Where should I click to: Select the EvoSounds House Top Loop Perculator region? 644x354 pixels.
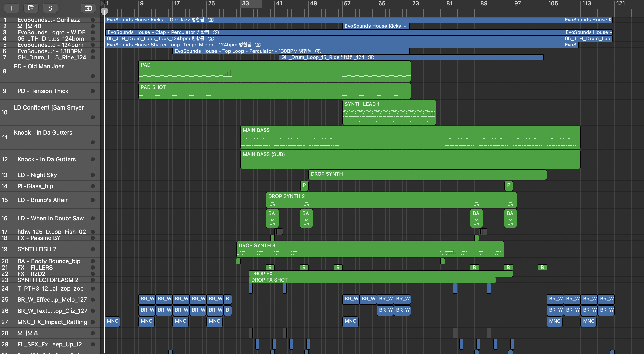pos(291,51)
